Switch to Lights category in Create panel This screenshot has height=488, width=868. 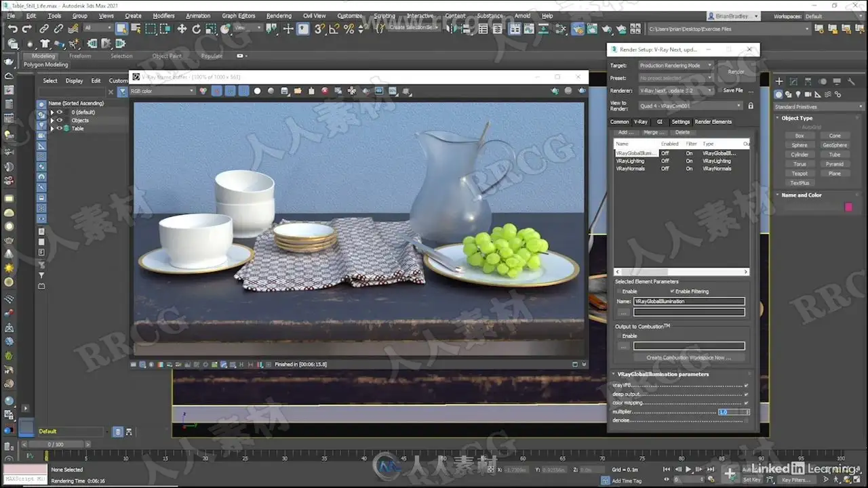pyautogui.click(x=798, y=94)
